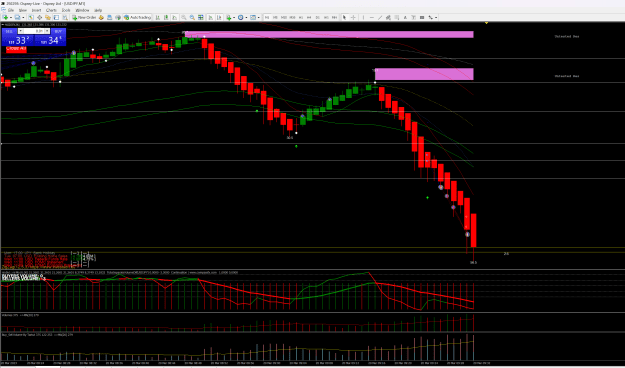Click the New Order button
Viewport: 625px width, 368px height.
[84, 18]
